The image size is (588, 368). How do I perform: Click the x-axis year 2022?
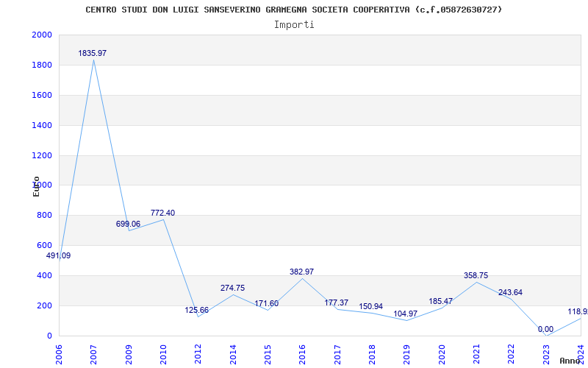point(512,354)
